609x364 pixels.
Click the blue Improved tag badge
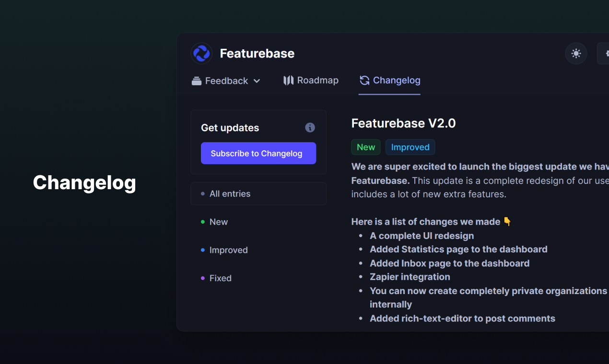(x=410, y=147)
